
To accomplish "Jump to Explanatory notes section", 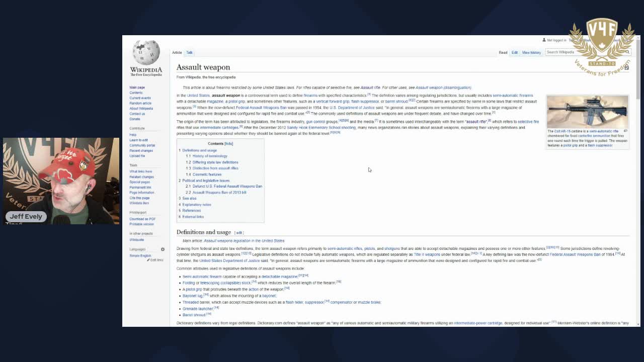I will pyautogui.click(x=197, y=205).
